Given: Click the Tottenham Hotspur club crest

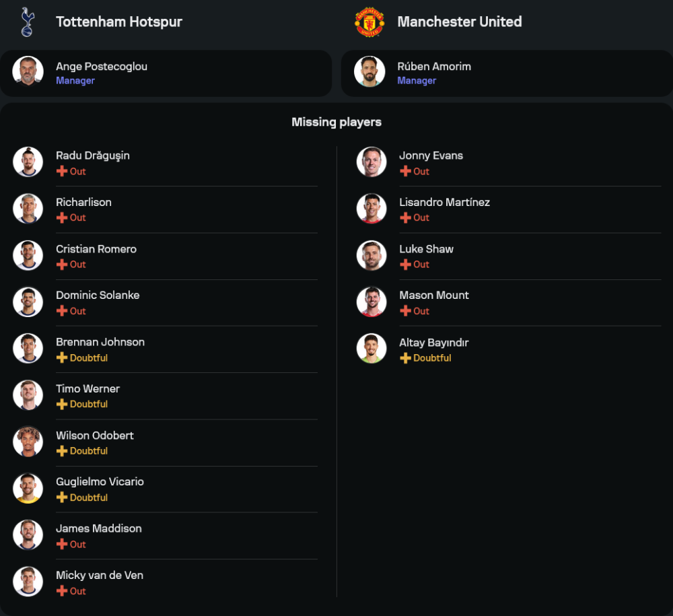Looking at the screenshot, I should click(27, 22).
